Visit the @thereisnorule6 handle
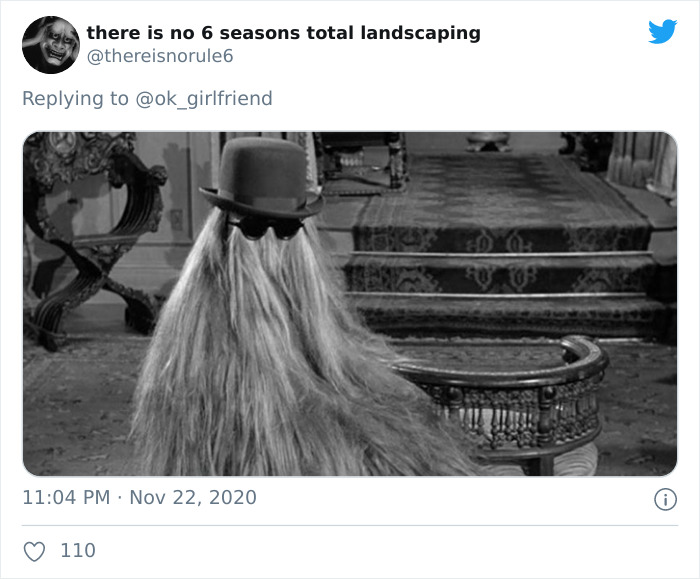700x579 pixels. tap(160, 56)
